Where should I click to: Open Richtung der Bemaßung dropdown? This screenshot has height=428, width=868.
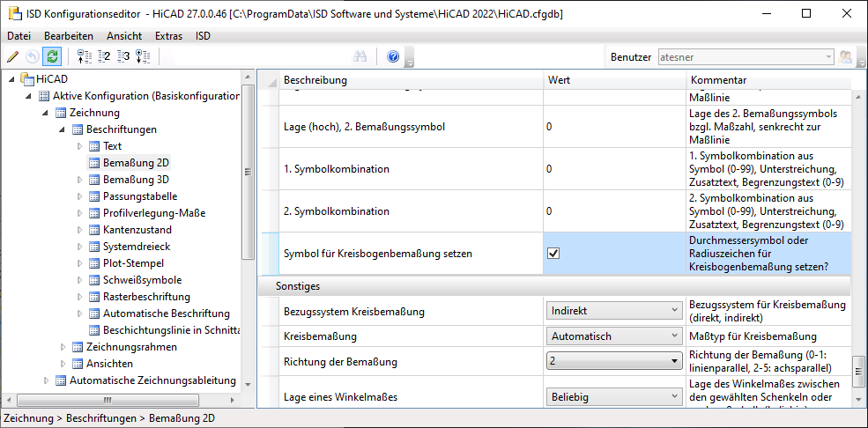(614, 361)
